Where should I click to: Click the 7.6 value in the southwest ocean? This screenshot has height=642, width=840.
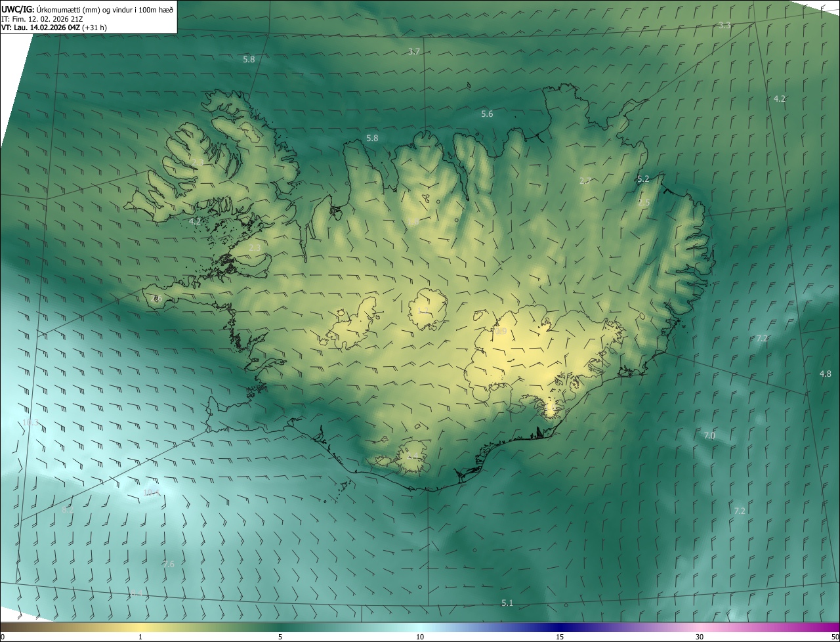(169, 564)
